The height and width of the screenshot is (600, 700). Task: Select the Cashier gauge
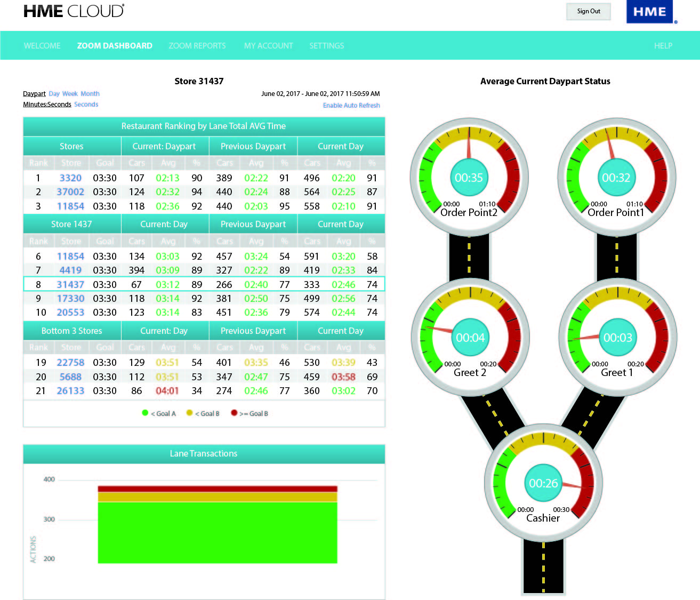[544, 483]
